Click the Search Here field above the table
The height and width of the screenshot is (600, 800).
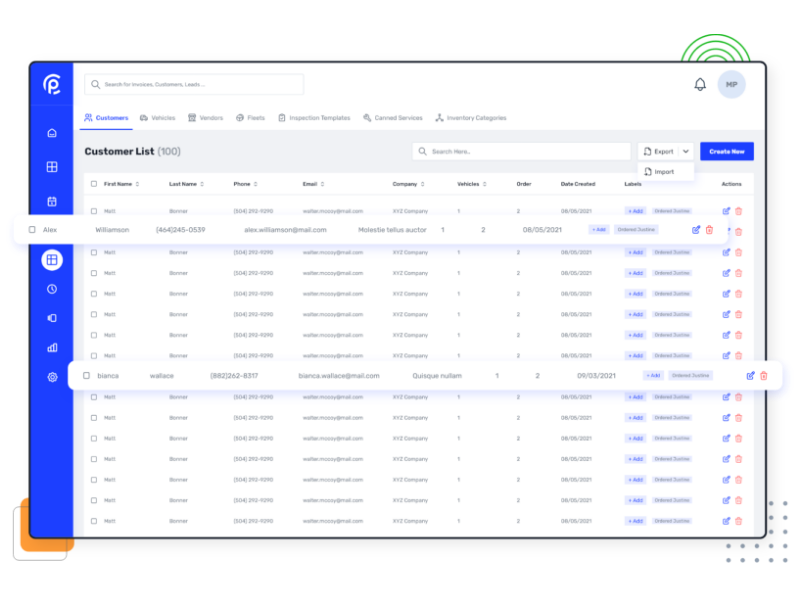[x=520, y=151]
